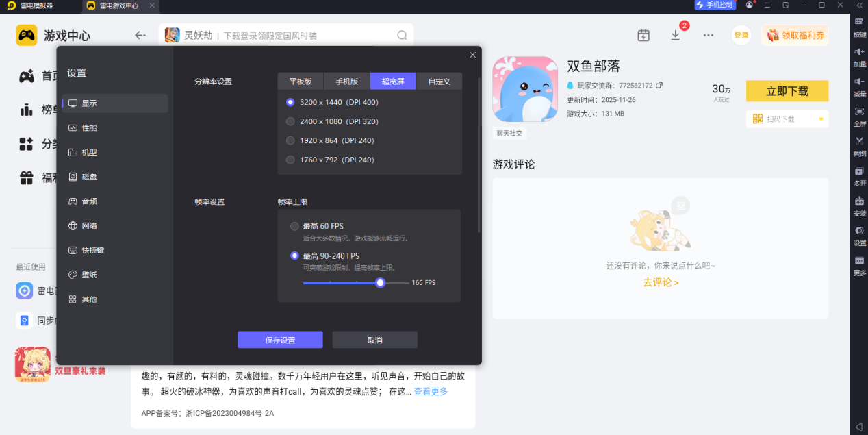
Task: Open the three-dots more menu in header
Action: pyautogui.click(x=709, y=35)
